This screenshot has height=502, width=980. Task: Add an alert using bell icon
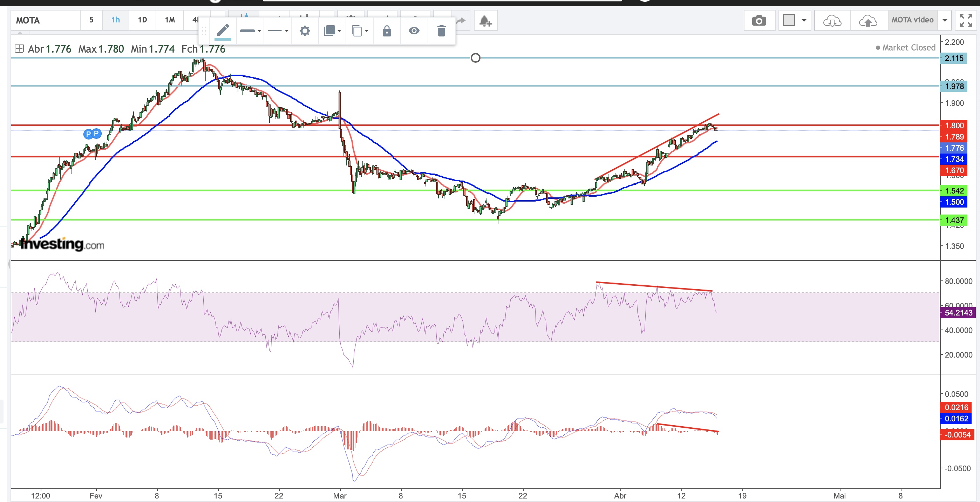pos(485,21)
